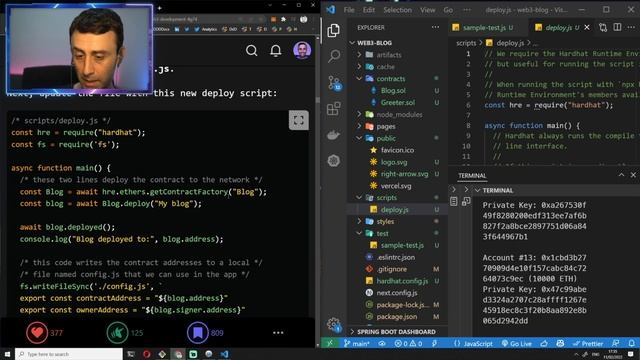Open package.json in the explorer

[396, 316]
